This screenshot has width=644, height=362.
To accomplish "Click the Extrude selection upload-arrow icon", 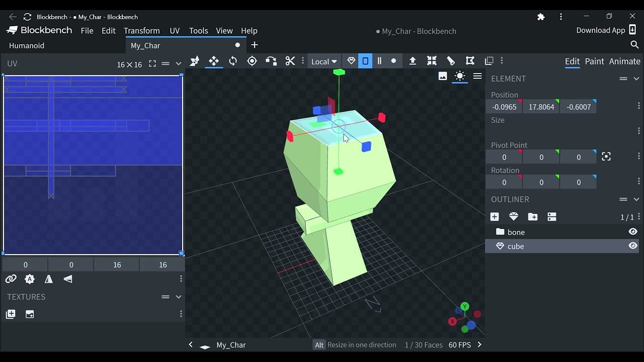I will (x=413, y=61).
